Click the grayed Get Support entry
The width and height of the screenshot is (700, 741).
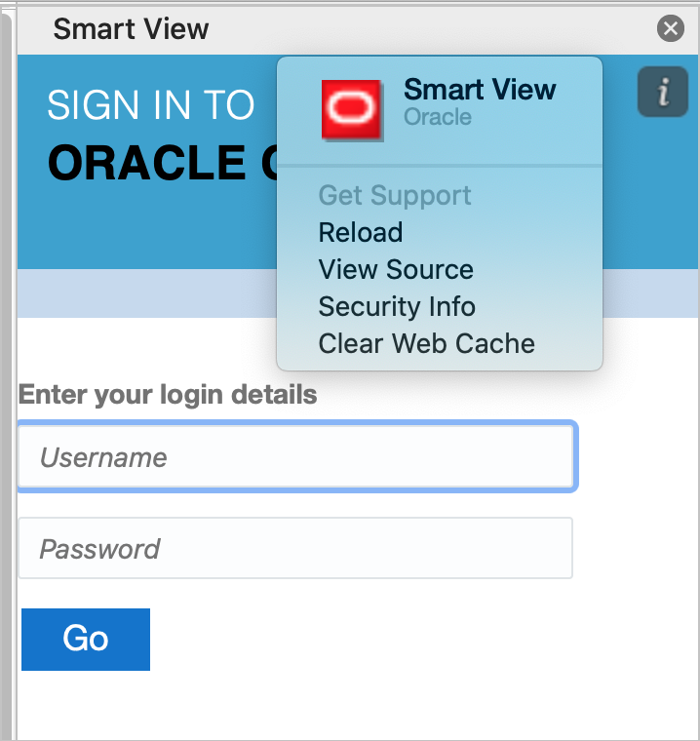pos(394,195)
